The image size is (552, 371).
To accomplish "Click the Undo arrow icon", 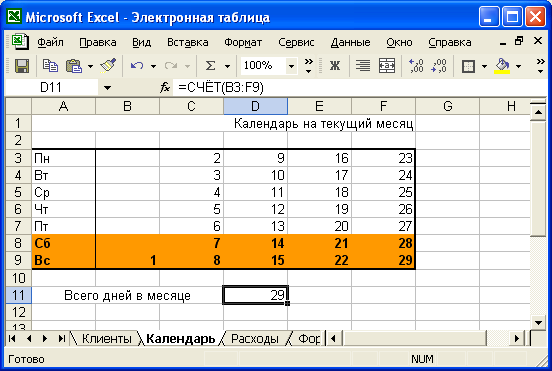I will 137,66.
